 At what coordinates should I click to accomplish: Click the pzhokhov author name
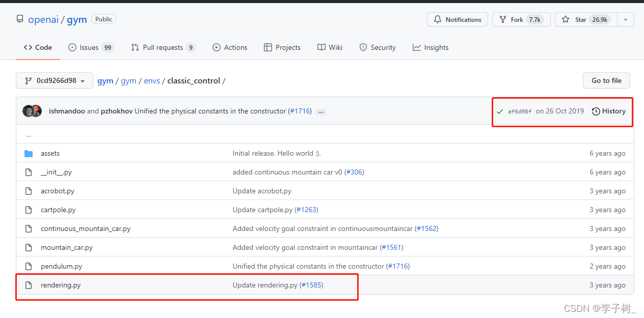pos(117,111)
